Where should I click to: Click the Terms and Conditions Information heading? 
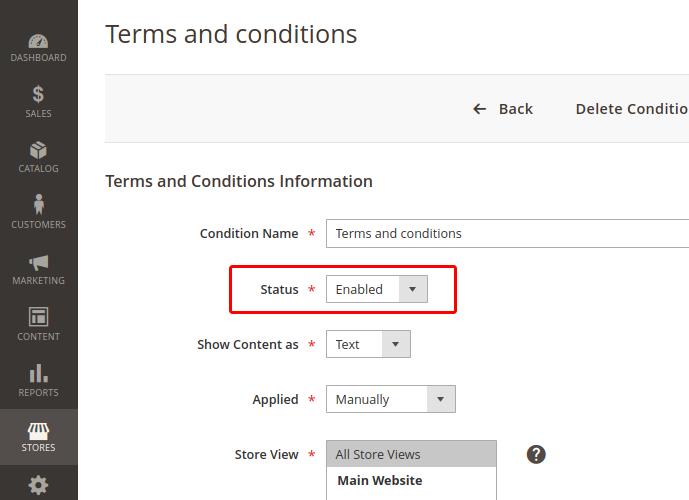pyautogui.click(x=239, y=181)
